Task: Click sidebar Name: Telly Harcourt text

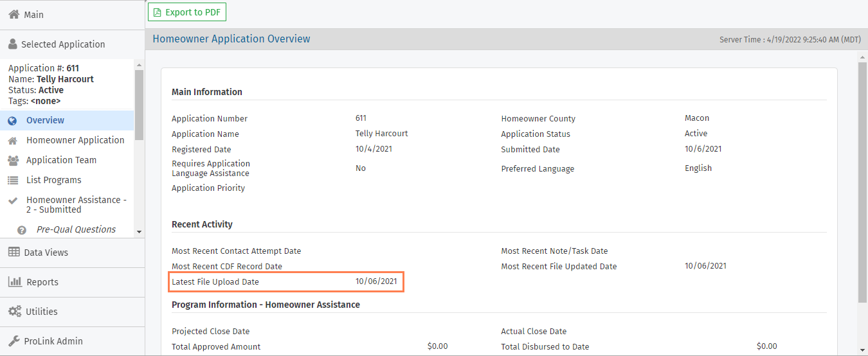Action: (x=51, y=79)
